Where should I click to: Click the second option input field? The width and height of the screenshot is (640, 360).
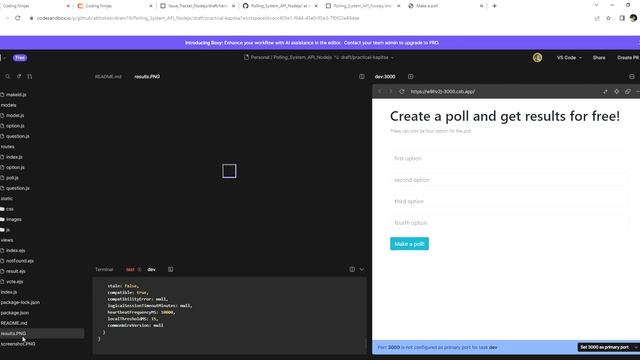tap(509, 180)
